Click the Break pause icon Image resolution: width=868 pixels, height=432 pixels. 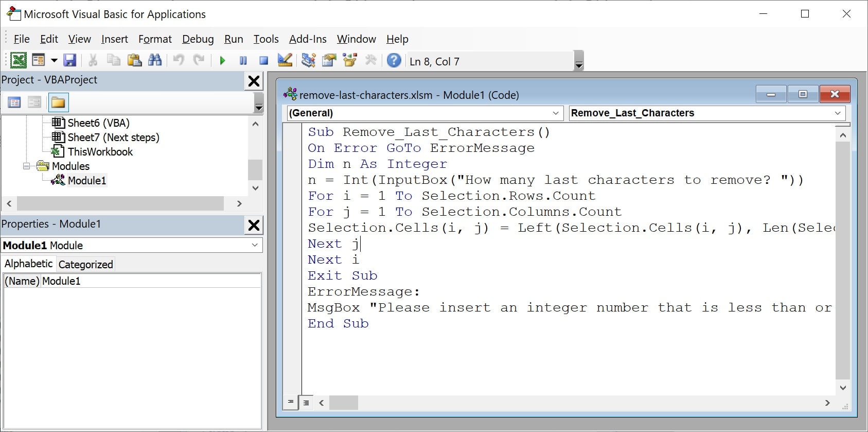(x=243, y=61)
